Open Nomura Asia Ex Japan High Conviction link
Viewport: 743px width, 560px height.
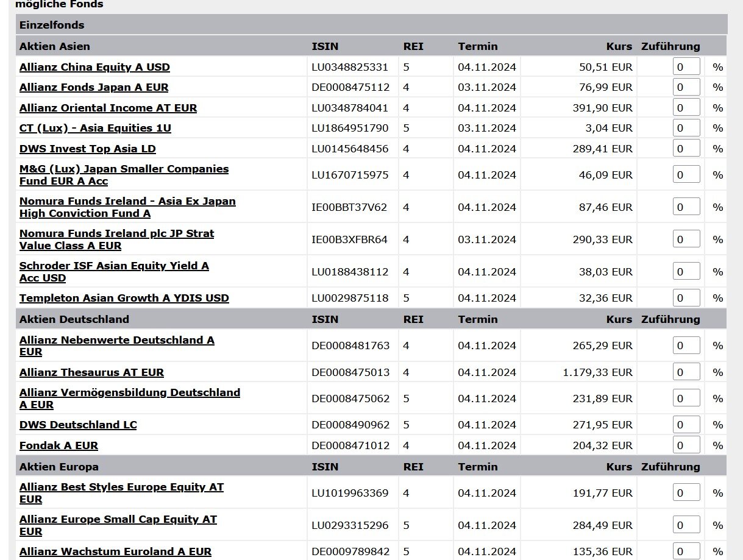pos(127,207)
